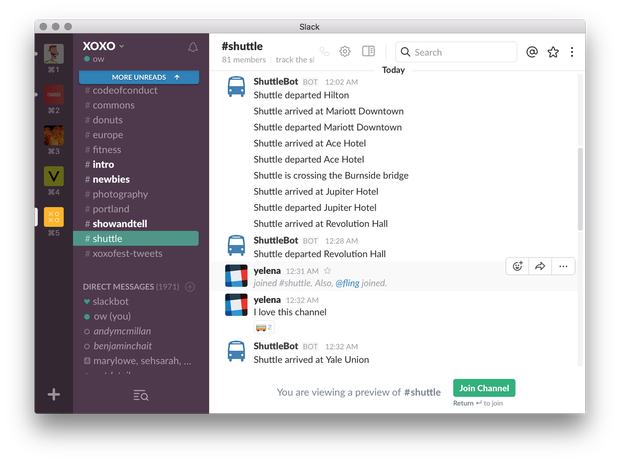Select the #shuttle channel in sidebar

click(136, 238)
